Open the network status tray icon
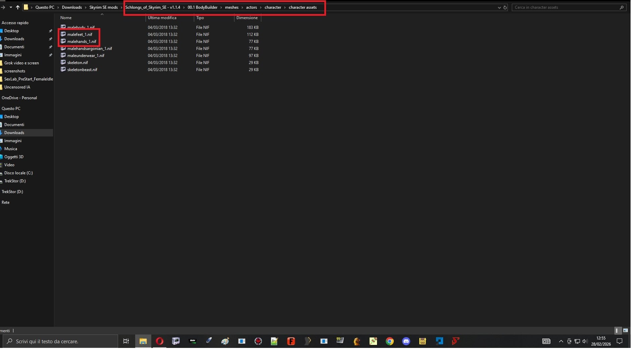 click(577, 341)
